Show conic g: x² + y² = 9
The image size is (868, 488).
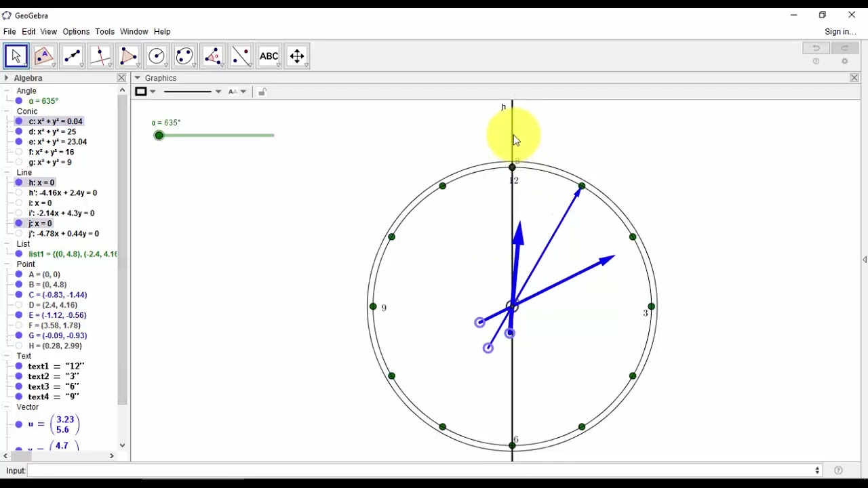19,162
